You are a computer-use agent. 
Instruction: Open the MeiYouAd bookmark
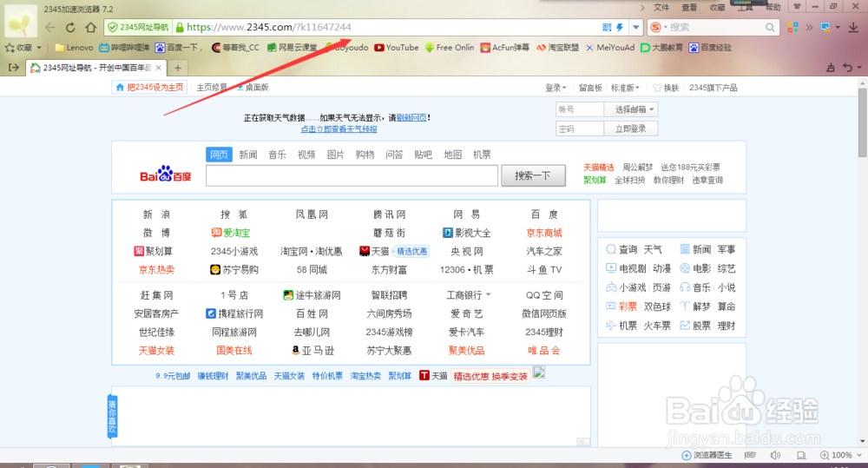coord(610,48)
